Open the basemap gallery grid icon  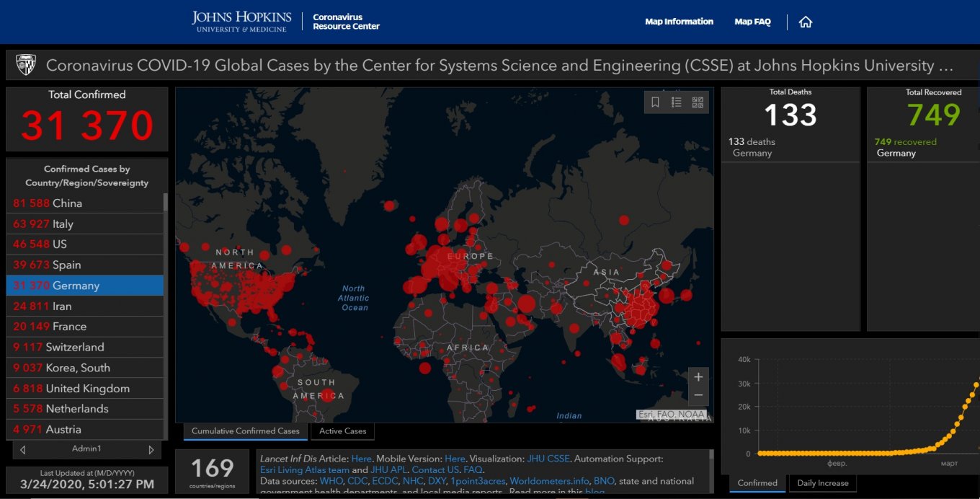tap(697, 102)
